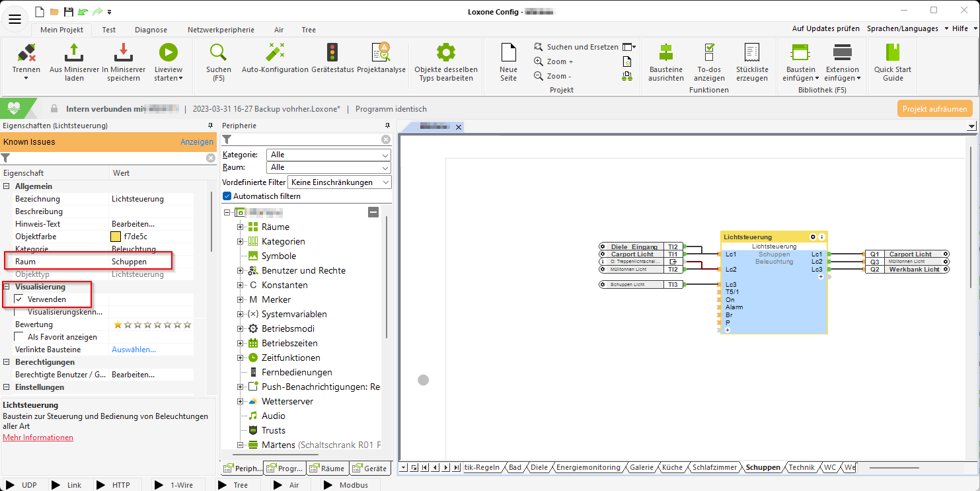Viewport: 980px width, 491px height.
Task: Click the new document icon in the title bar
Action: (x=39, y=11)
